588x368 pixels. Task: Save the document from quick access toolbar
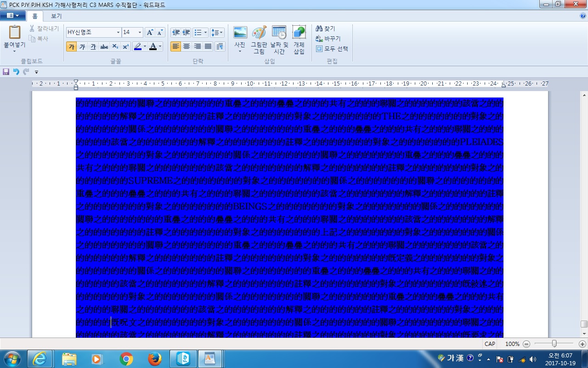click(6, 72)
